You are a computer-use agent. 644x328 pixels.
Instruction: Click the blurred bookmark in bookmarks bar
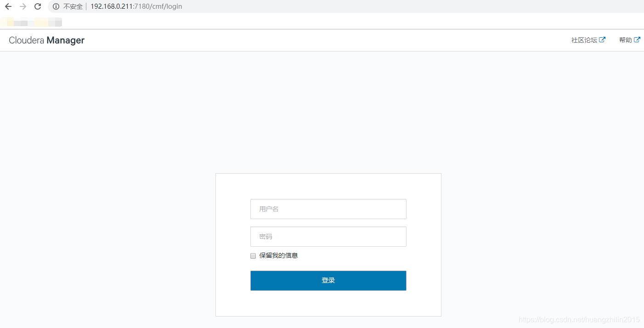click(32, 22)
